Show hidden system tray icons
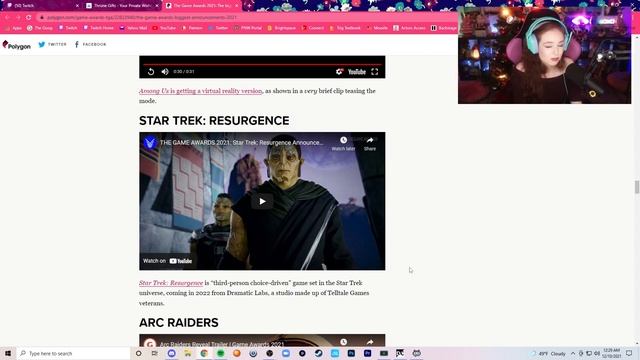640x360 pixels. [x=573, y=353]
